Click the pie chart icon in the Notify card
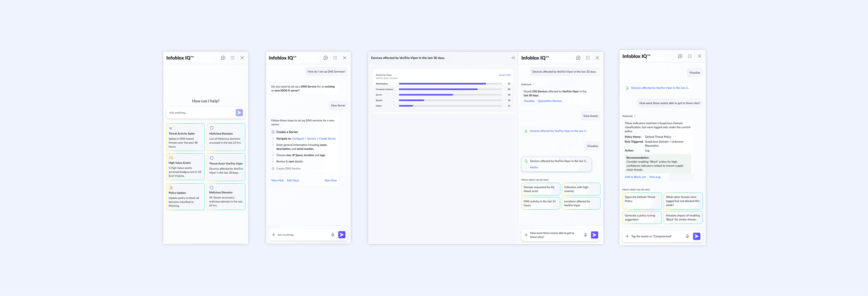Screen dimensions: 868x296 coord(526,161)
